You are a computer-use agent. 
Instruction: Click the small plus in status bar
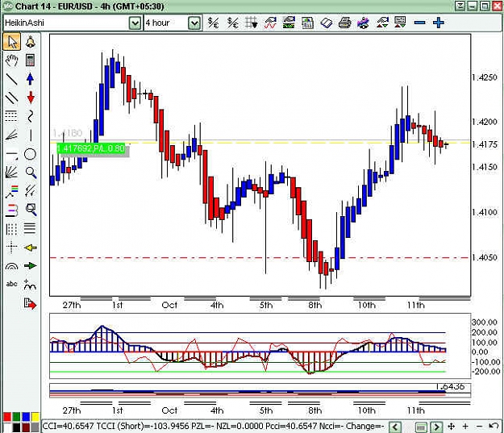[465, 427]
